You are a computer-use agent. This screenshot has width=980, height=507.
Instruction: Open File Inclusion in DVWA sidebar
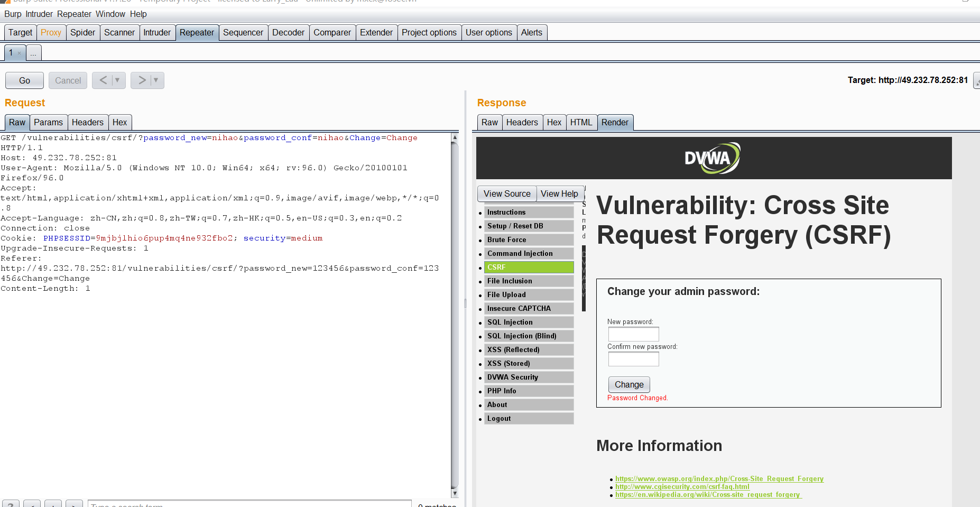tap(529, 281)
